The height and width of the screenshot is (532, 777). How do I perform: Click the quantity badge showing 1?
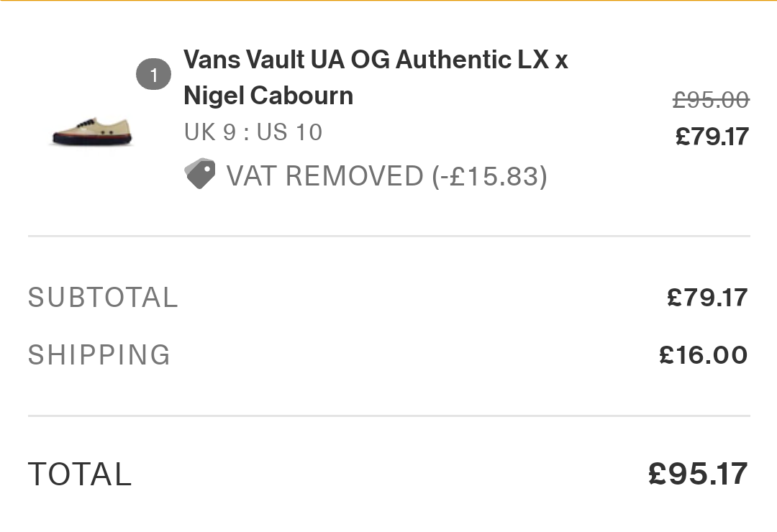tap(153, 75)
